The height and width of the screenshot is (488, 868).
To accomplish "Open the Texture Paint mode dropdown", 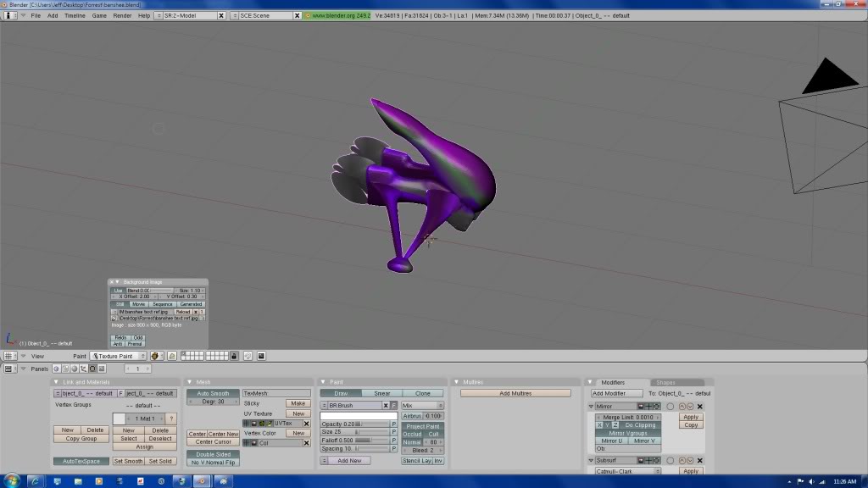I will (x=119, y=356).
